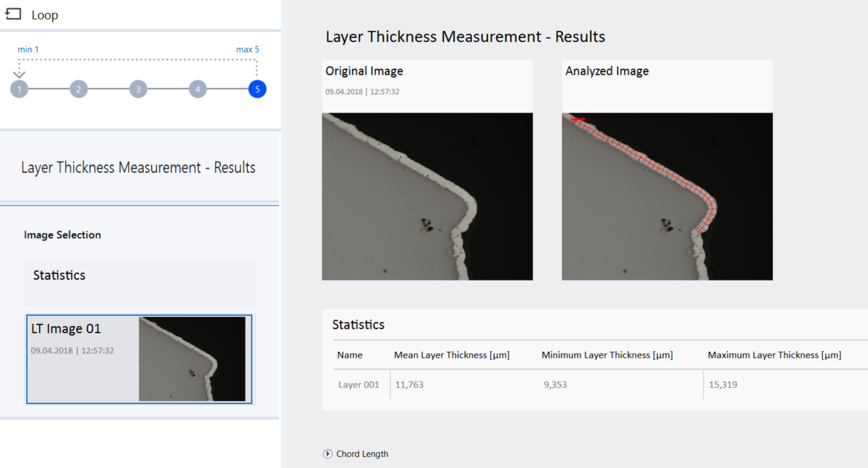Click the min 1 label
The width and height of the screenshot is (868, 468).
click(28, 49)
